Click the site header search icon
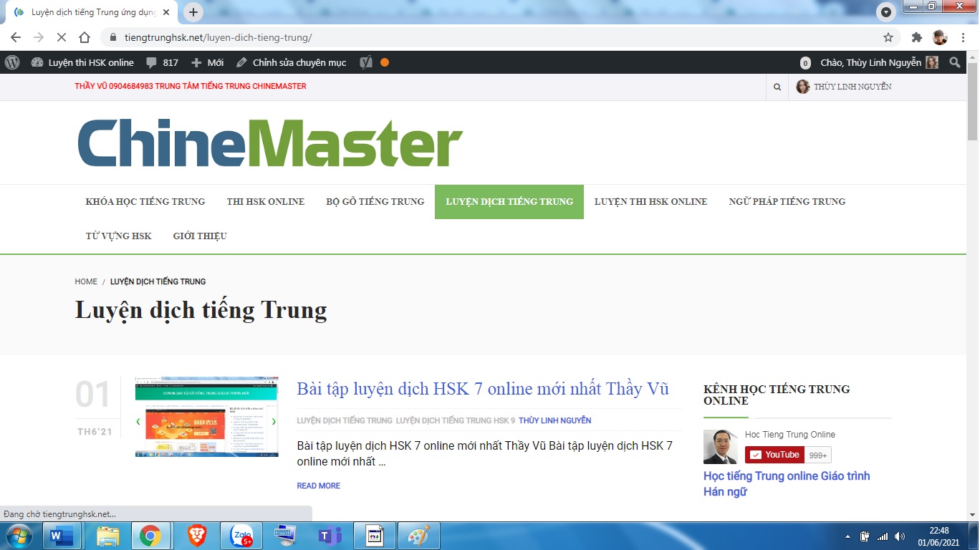This screenshot has height=550, width=980. [777, 87]
